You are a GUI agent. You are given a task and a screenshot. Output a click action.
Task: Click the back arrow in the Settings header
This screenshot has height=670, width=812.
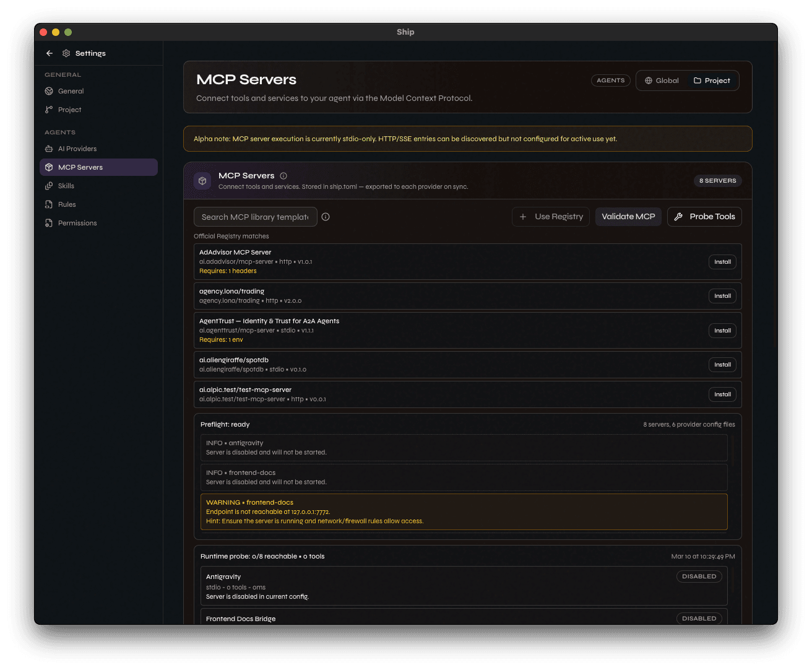50,53
